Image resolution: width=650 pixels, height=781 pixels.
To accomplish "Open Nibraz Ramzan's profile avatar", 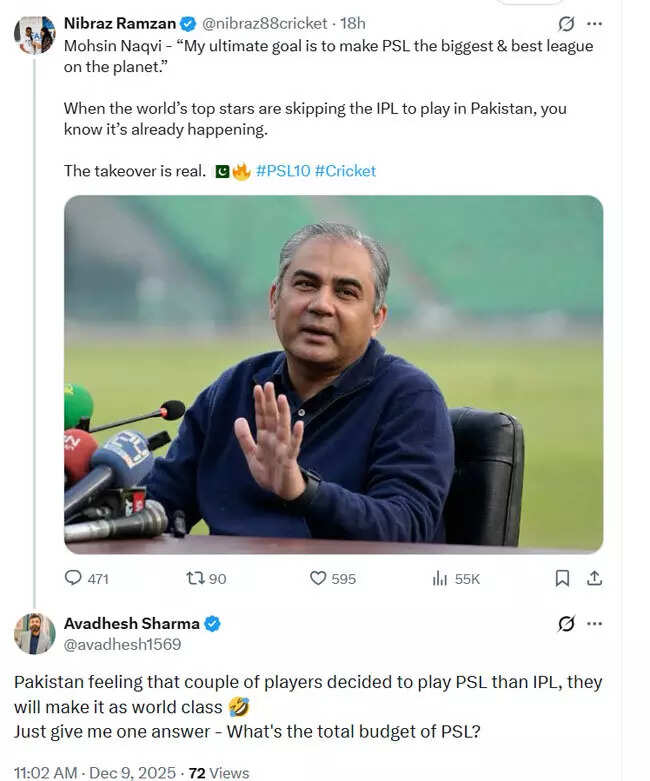I will click(x=34, y=34).
